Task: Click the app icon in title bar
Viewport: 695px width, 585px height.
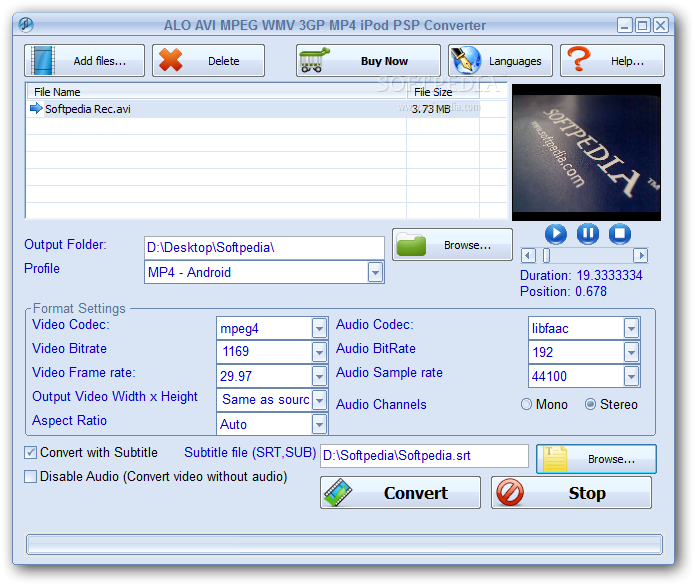Action: 26,24
